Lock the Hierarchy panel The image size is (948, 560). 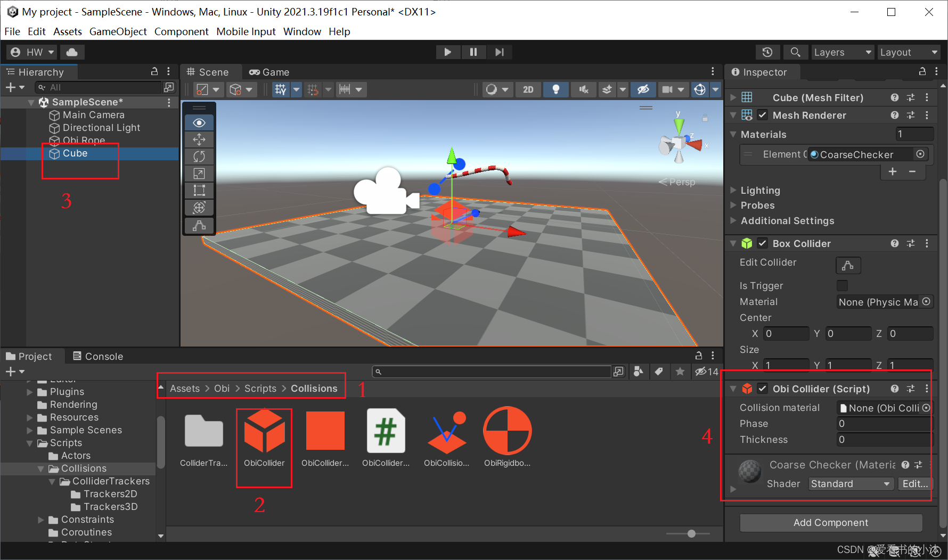[154, 71]
